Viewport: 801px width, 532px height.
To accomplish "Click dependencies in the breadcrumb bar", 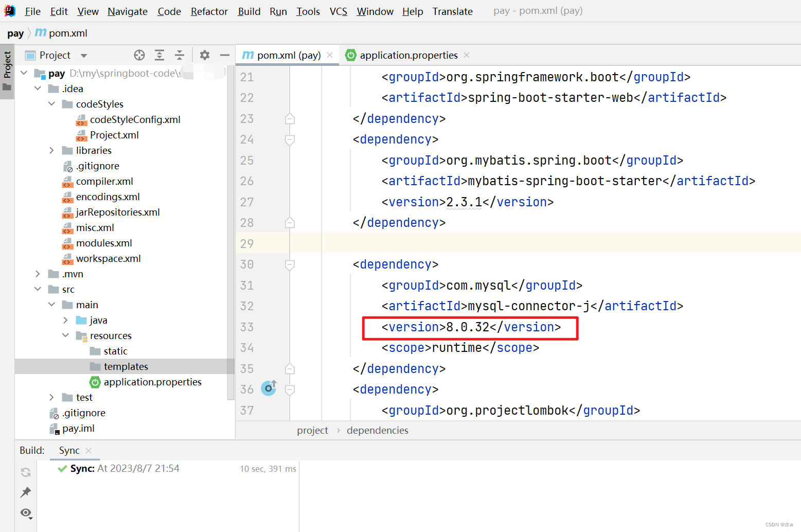I will pyautogui.click(x=377, y=430).
